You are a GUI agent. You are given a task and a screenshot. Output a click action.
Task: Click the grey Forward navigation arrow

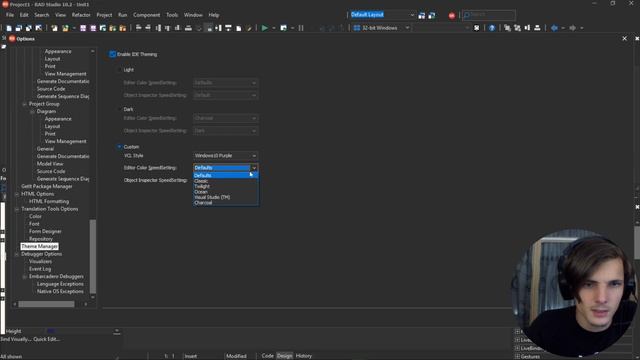pos(573,28)
